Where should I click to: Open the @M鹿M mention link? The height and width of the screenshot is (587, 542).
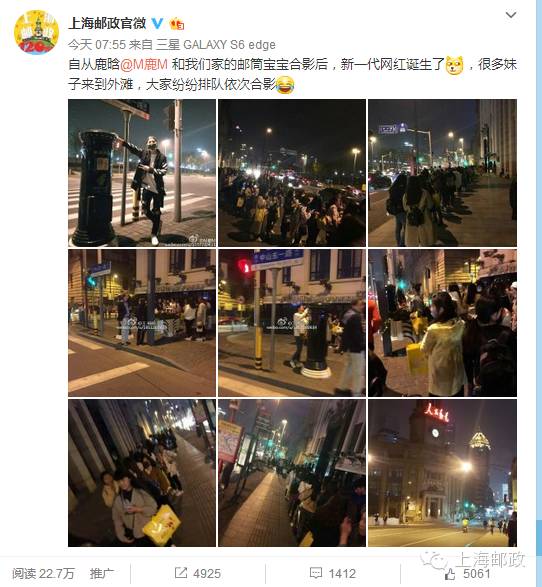pyautogui.click(x=144, y=64)
